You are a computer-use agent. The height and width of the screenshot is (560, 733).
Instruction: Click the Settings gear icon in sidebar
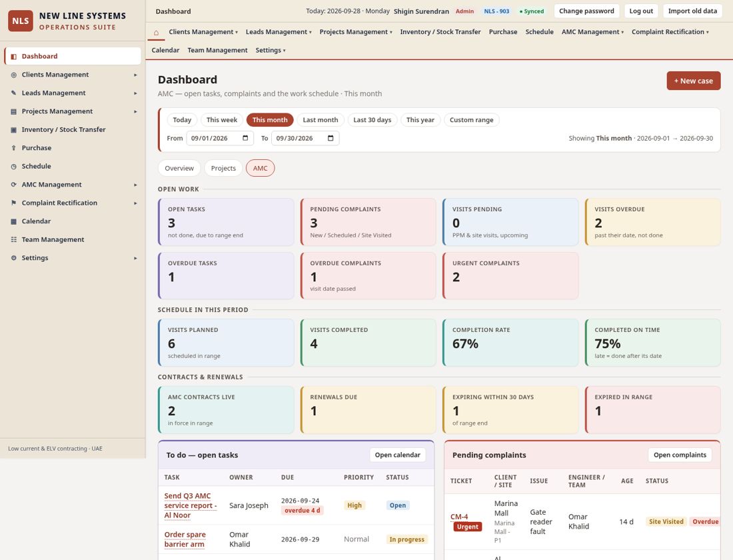click(x=13, y=258)
